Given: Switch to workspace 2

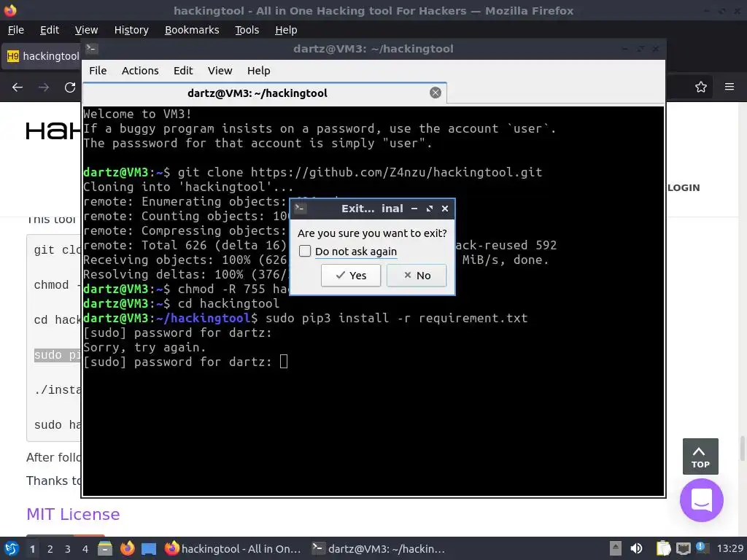Looking at the screenshot, I should click(50, 549).
